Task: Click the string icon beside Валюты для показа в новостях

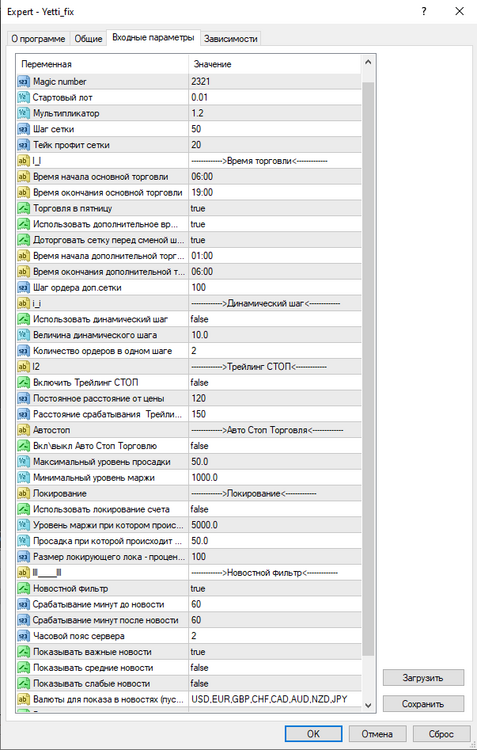Action: [x=23, y=699]
